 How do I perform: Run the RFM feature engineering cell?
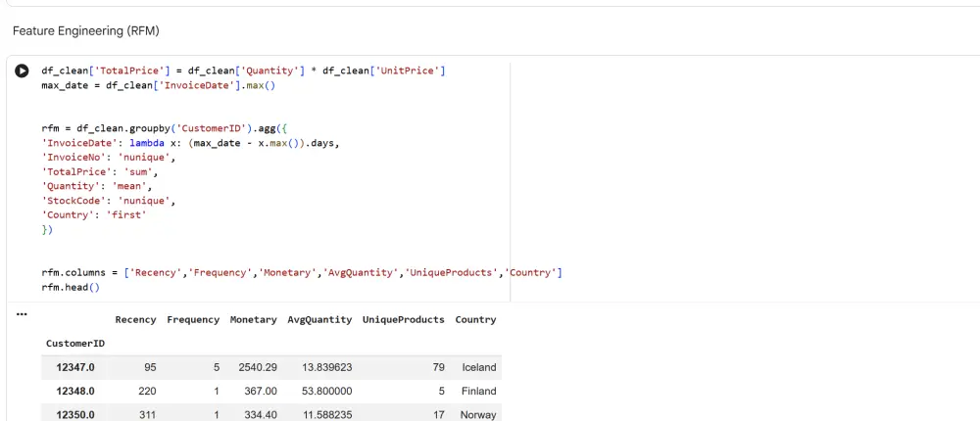coord(22,71)
